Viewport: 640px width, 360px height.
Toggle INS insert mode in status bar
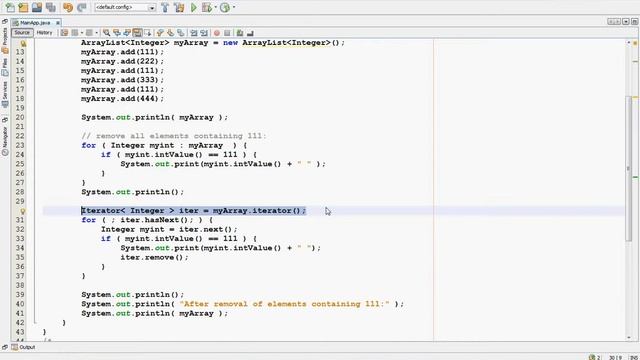(x=634, y=357)
